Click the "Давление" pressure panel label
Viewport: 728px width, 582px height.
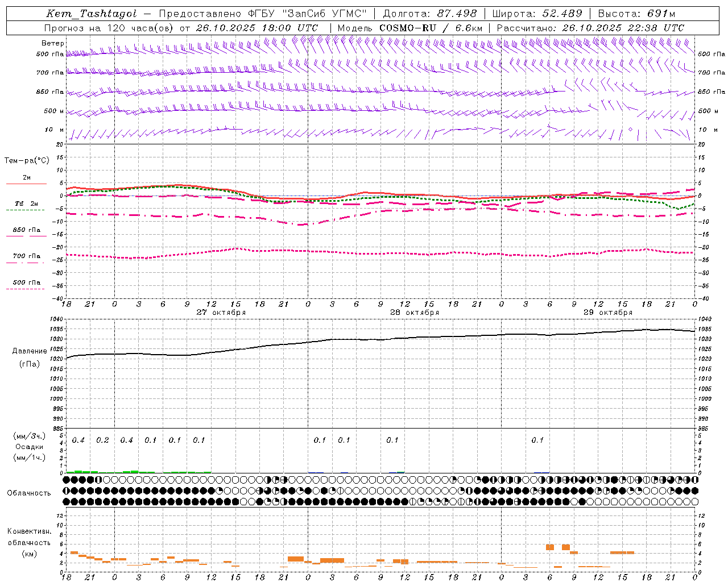(30, 351)
